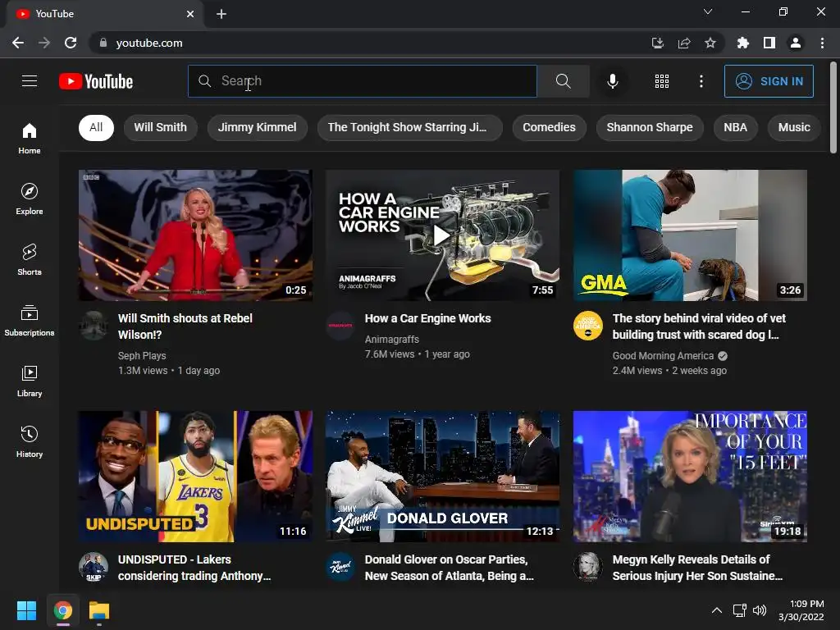Click the YouTube search input field
Image resolution: width=840 pixels, height=630 pixels.
click(x=362, y=81)
